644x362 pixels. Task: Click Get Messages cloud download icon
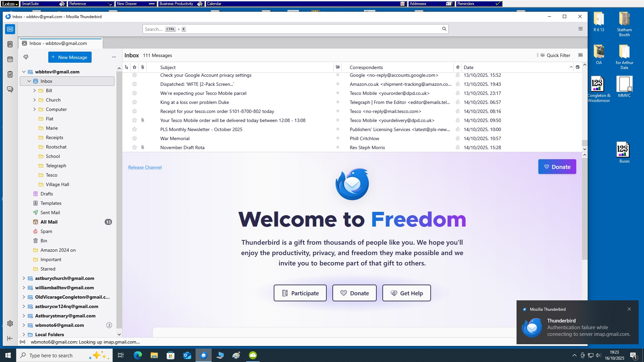tap(26, 57)
